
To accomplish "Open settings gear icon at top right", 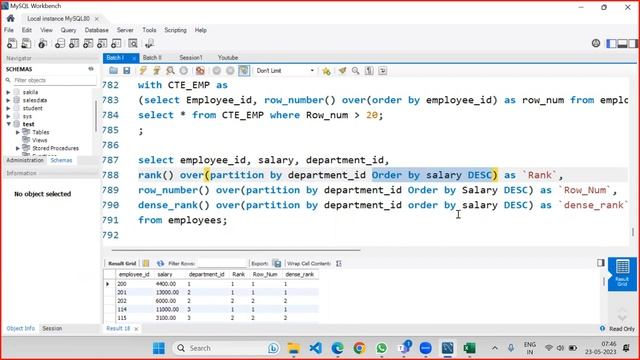I will pos(596,43).
